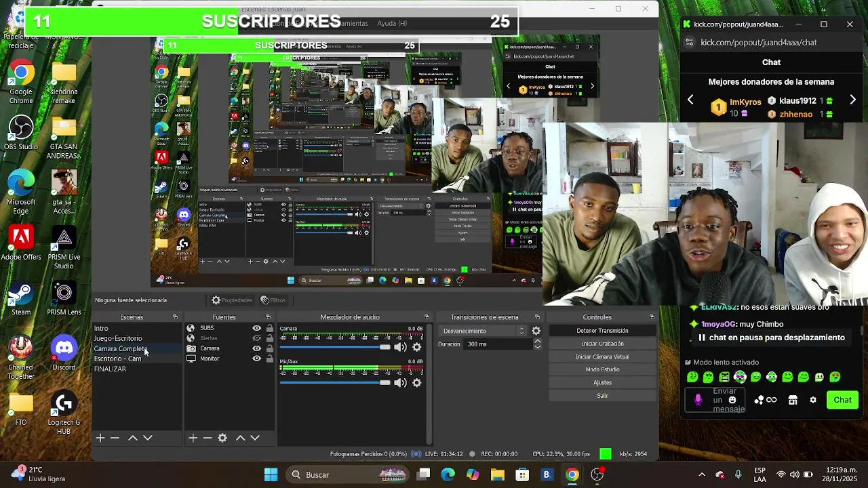The width and height of the screenshot is (868, 488).
Task: Hide the Monitor source
Action: click(256, 359)
